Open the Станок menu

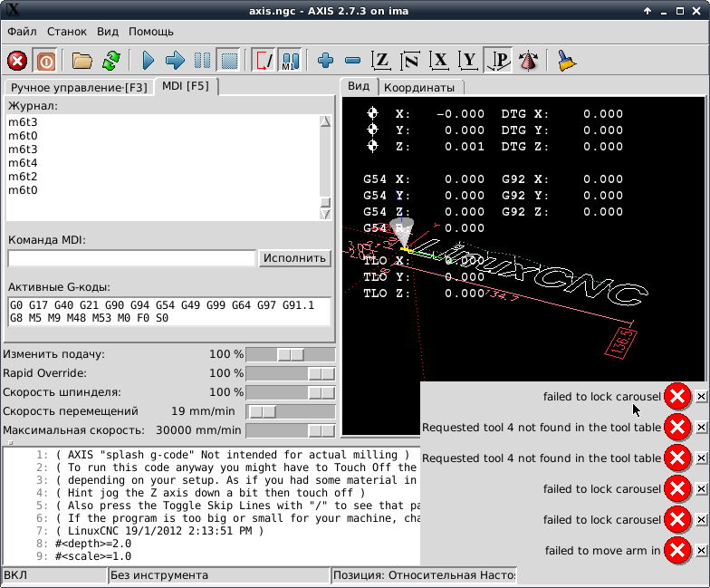(x=67, y=31)
